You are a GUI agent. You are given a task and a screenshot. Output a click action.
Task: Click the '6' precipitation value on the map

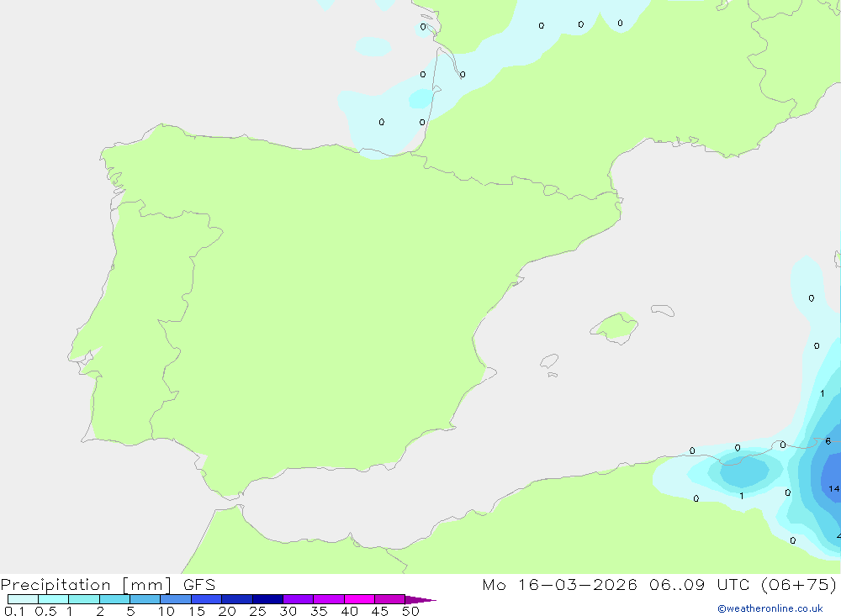click(828, 440)
